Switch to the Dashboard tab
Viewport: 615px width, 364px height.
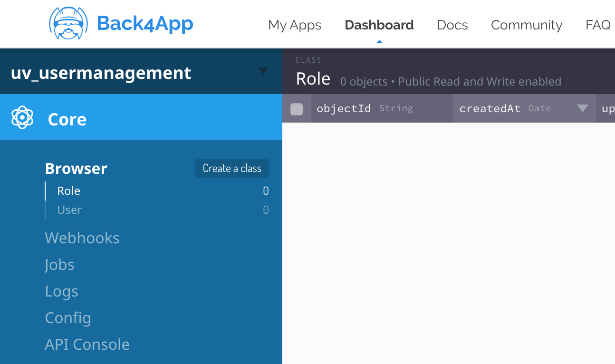point(379,25)
